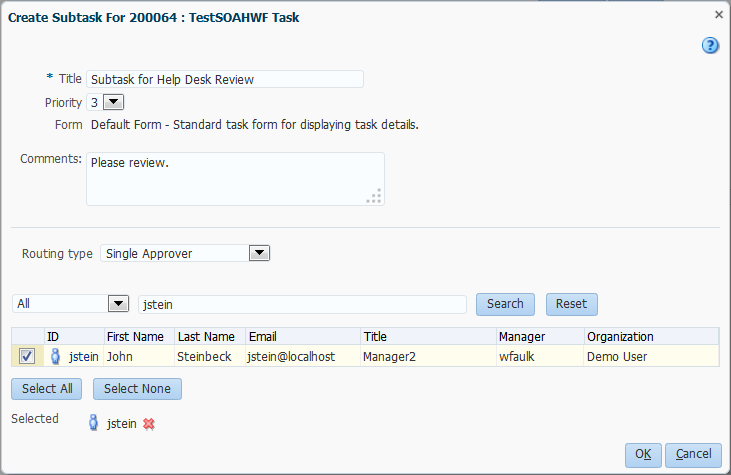
Task: Click the user icon beside jstein in table
Action: tap(56, 356)
